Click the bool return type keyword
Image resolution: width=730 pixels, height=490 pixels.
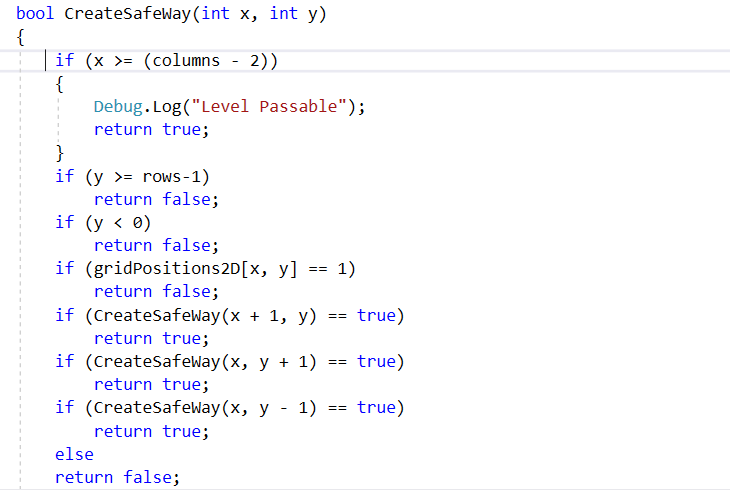(35, 14)
